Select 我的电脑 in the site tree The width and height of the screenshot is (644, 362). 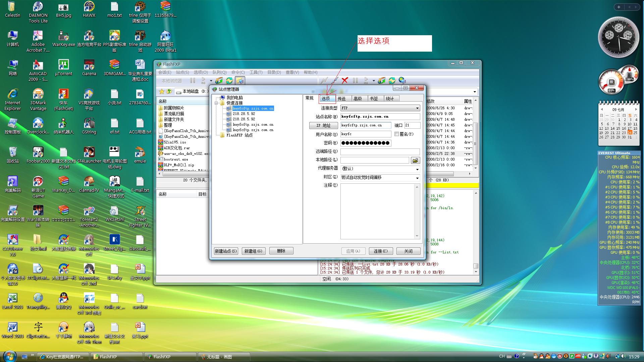234,98
